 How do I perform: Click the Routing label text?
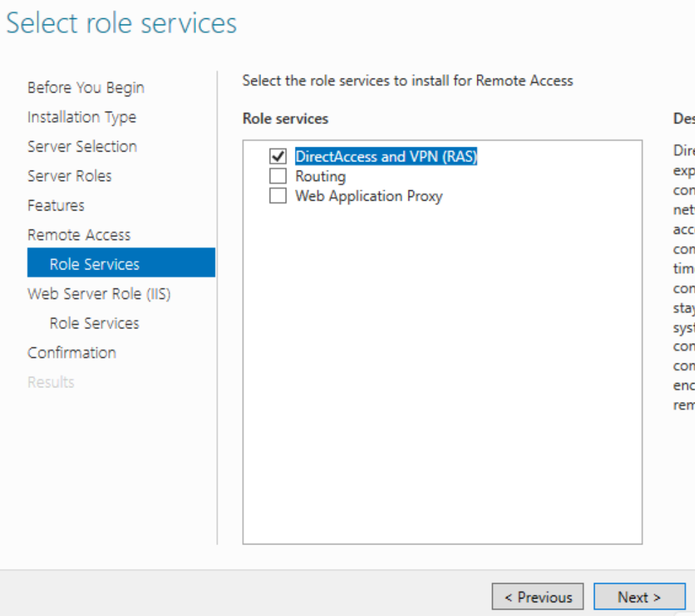click(320, 176)
